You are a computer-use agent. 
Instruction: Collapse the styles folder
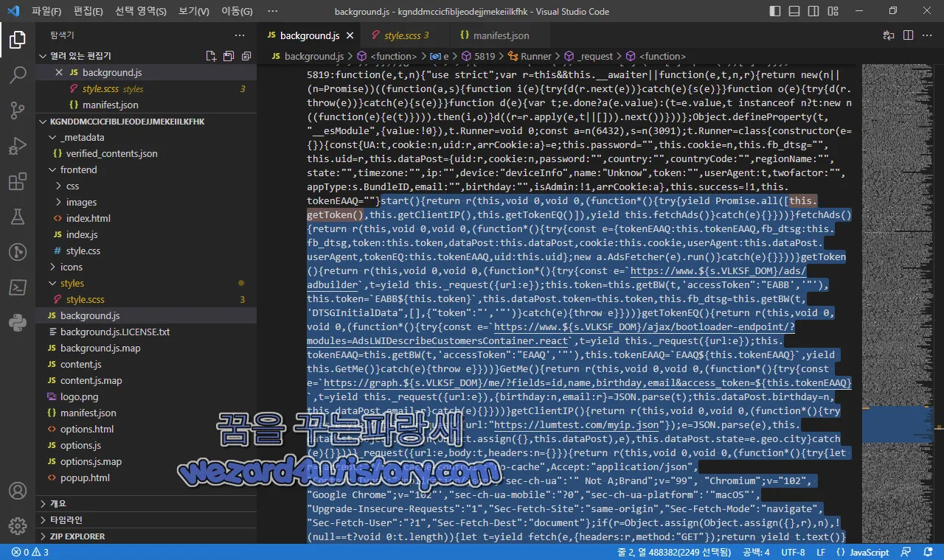[146, 283]
